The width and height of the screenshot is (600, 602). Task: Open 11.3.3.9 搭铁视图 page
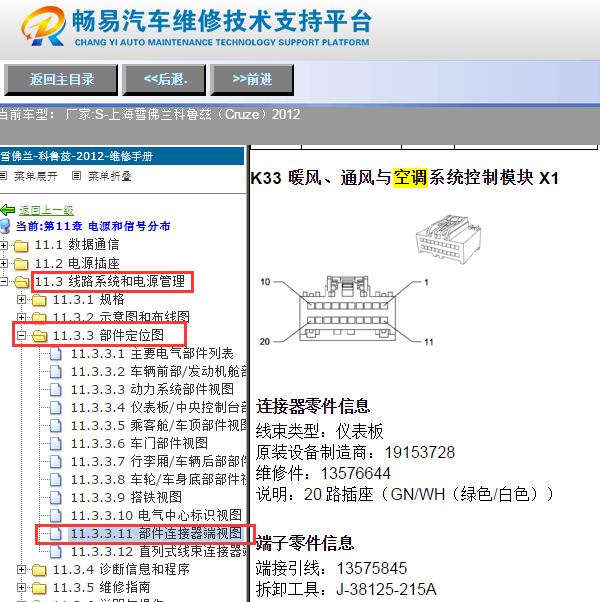point(126,497)
